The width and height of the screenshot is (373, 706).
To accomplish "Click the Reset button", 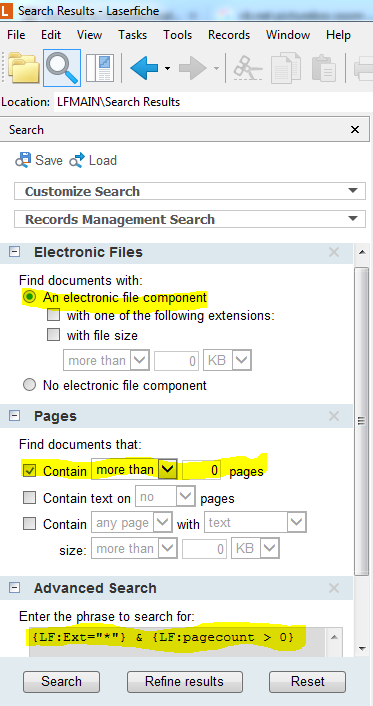I will coord(308,681).
